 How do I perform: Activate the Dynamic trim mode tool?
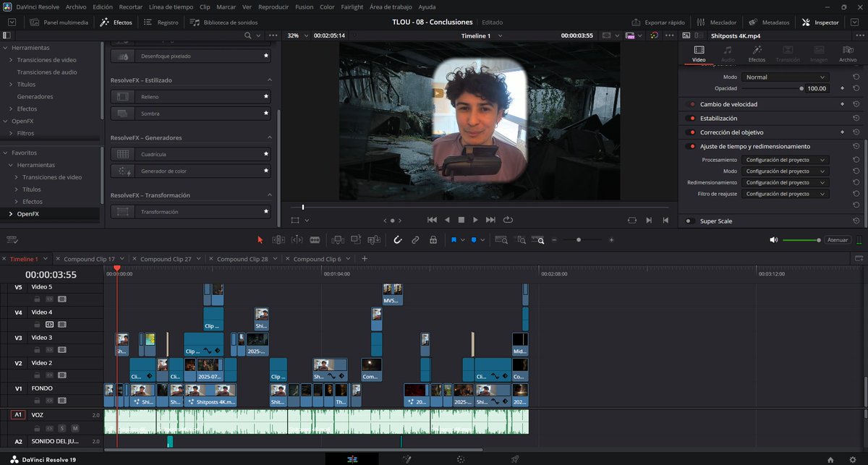pos(297,239)
